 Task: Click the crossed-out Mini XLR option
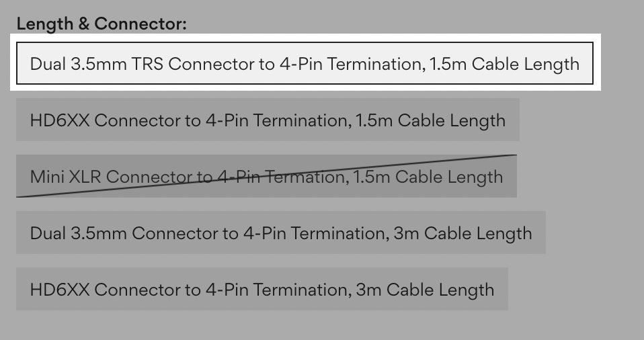pos(266,177)
